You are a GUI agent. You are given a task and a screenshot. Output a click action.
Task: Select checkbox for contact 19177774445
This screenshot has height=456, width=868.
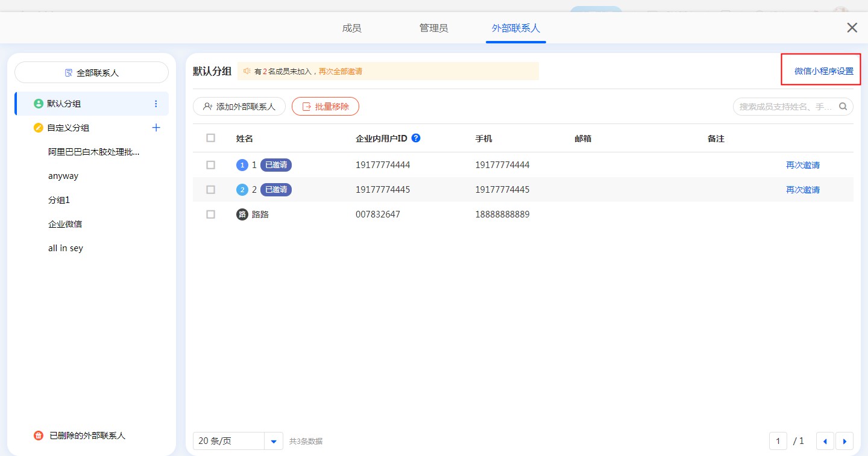click(210, 190)
